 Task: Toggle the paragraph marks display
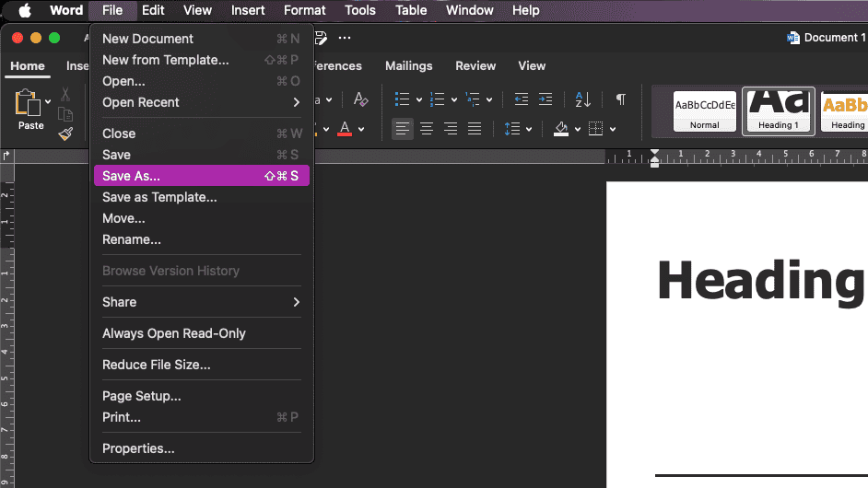(621, 99)
